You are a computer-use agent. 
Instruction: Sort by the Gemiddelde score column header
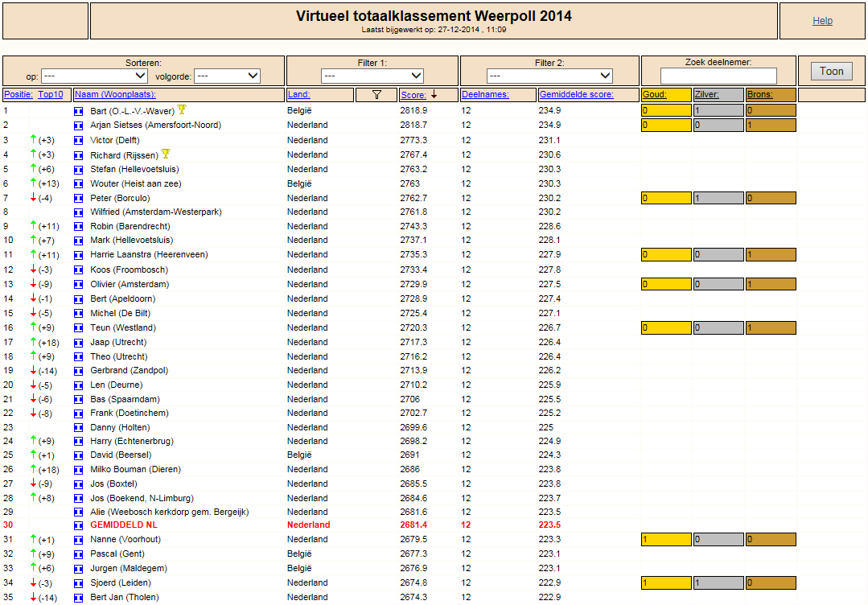pyautogui.click(x=576, y=95)
